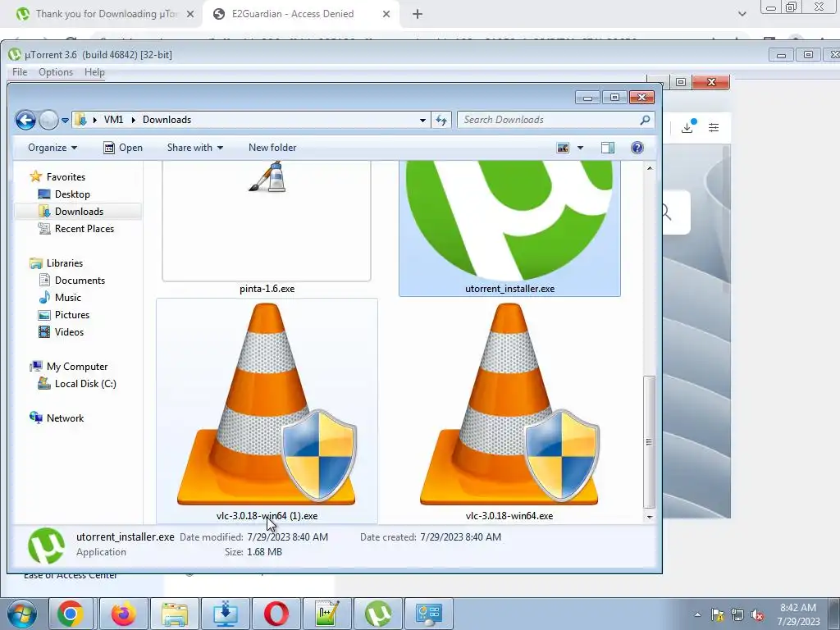840x630 pixels.
Task: Open the Windows Start menu
Action: click(x=21, y=614)
